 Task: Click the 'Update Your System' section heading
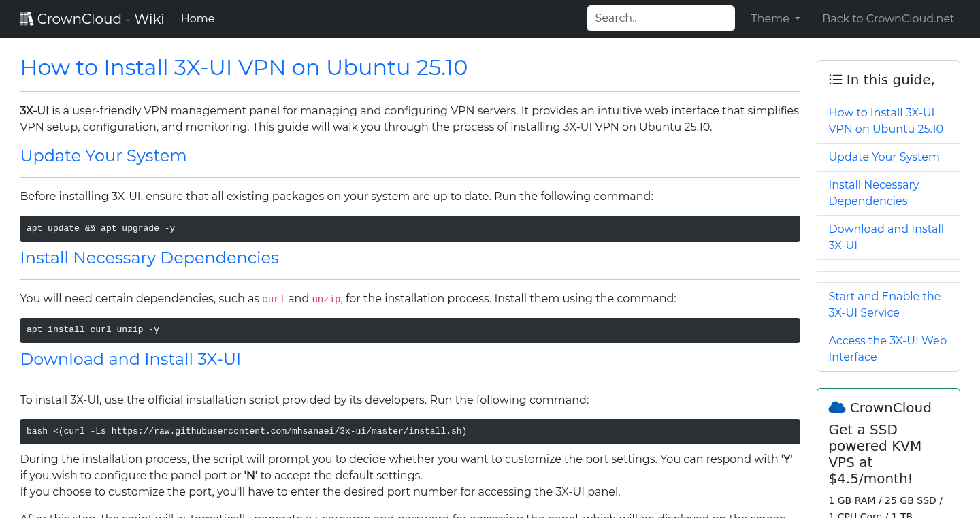pyautogui.click(x=103, y=156)
